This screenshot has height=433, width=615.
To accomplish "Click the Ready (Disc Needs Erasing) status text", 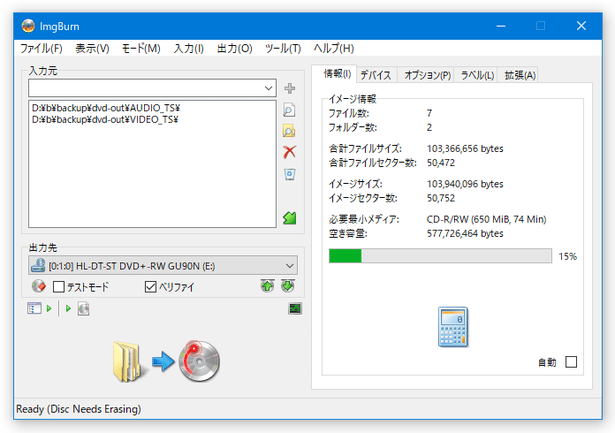I will [x=78, y=409].
